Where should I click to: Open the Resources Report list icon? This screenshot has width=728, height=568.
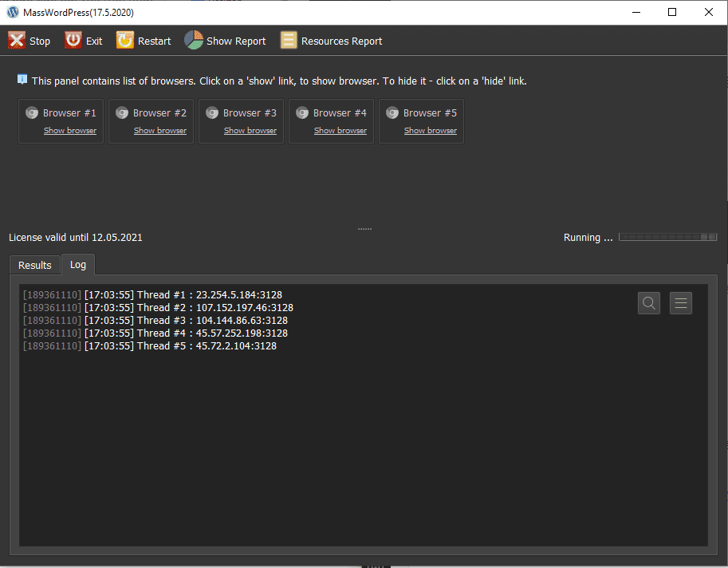coord(289,41)
